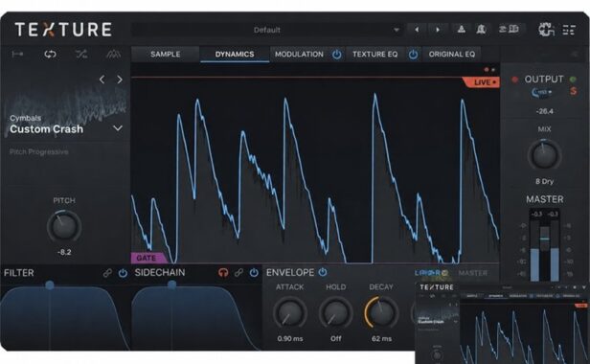Click the 62 ms decay value
Viewport: 590px width, 364px height.
pos(381,338)
